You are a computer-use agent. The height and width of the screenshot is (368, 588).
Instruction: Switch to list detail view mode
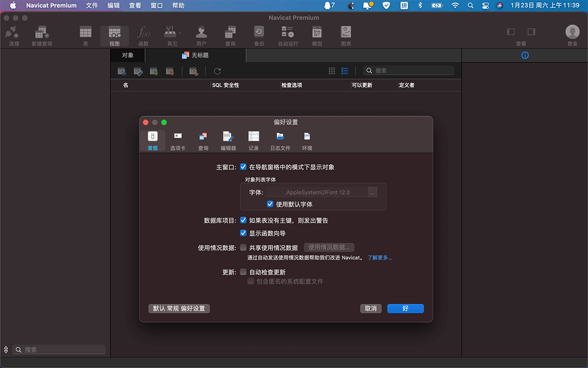pos(344,71)
